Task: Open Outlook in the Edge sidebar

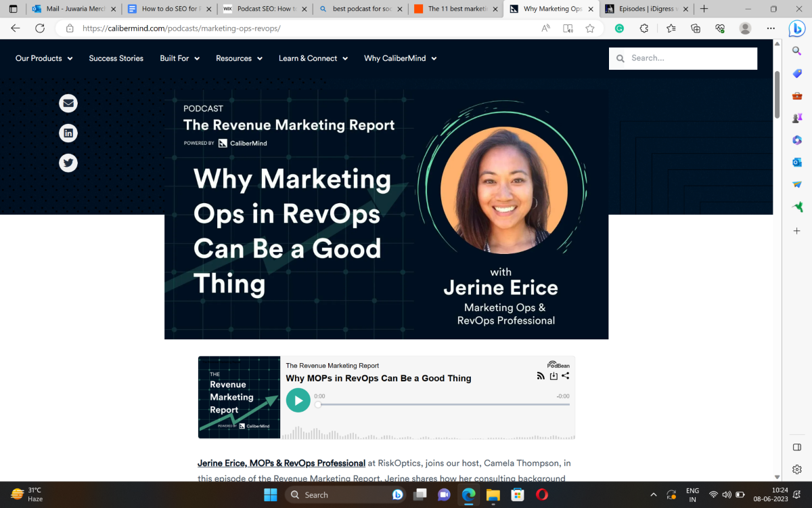Action: pyautogui.click(x=797, y=163)
